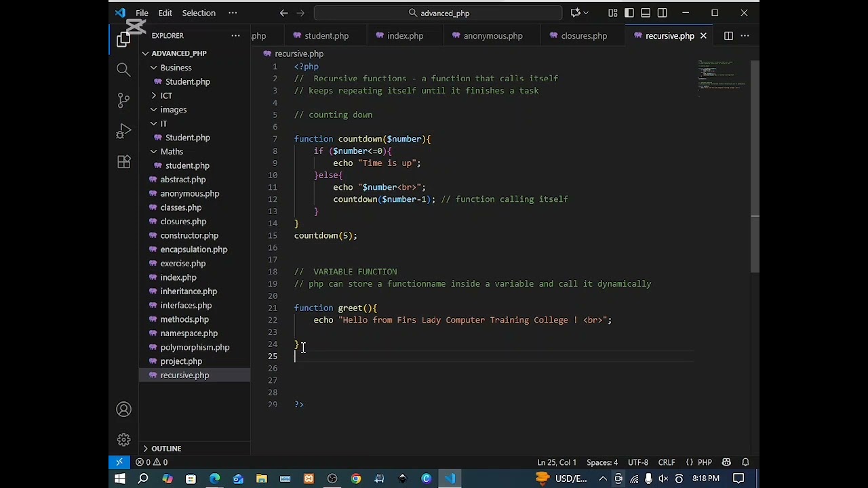The height and width of the screenshot is (488, 868).
Task: Click VS Code icon in the taskbar
Action: click(x=450, y=479)
